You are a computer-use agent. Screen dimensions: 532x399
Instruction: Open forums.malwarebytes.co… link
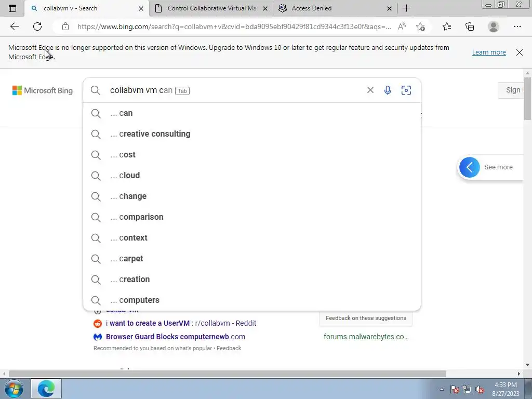(x=366, y=337)
